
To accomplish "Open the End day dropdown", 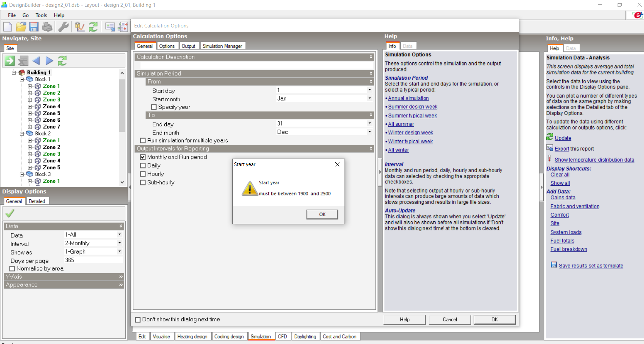I will coord(370,123).
